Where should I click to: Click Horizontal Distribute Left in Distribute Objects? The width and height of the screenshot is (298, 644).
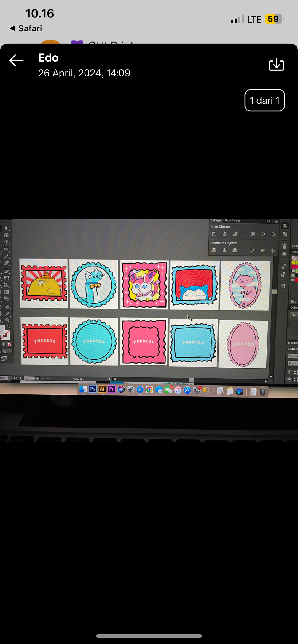click(252, 250)
